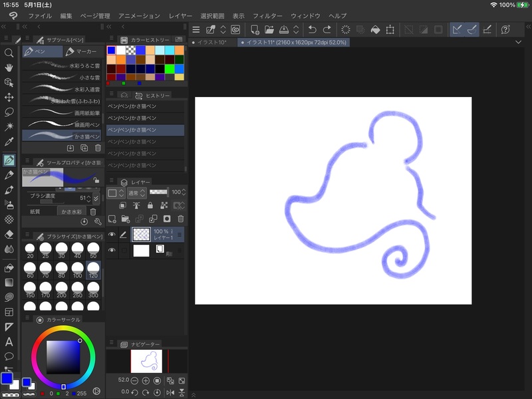Pick green swatch in color history
Screen dimensions: 532x399
170,68
